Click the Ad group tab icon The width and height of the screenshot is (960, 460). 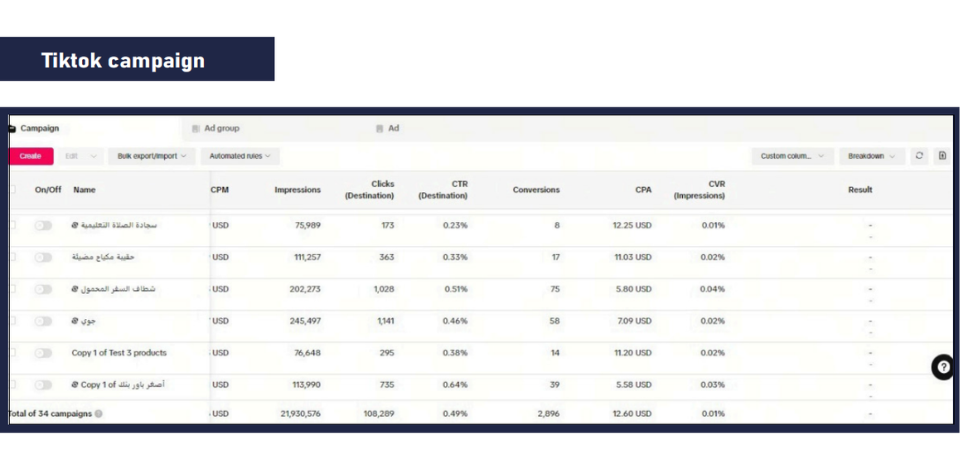196,129
